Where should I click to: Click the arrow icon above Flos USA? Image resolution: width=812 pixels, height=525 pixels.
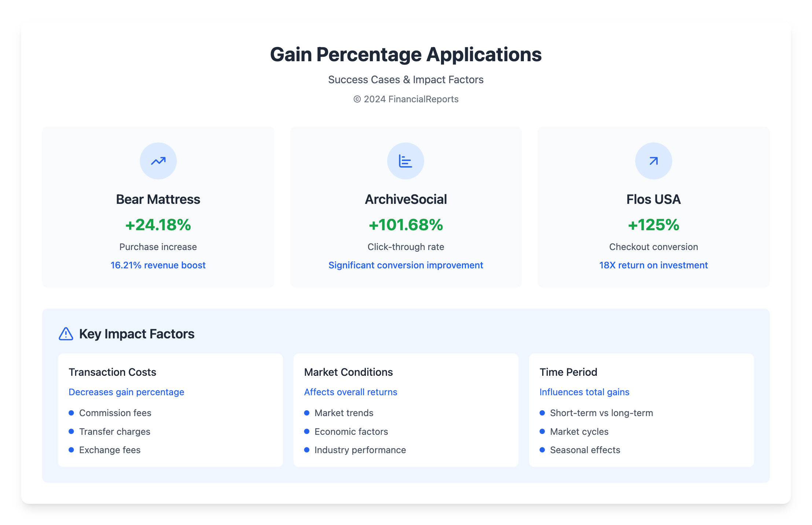pos(653,161)
